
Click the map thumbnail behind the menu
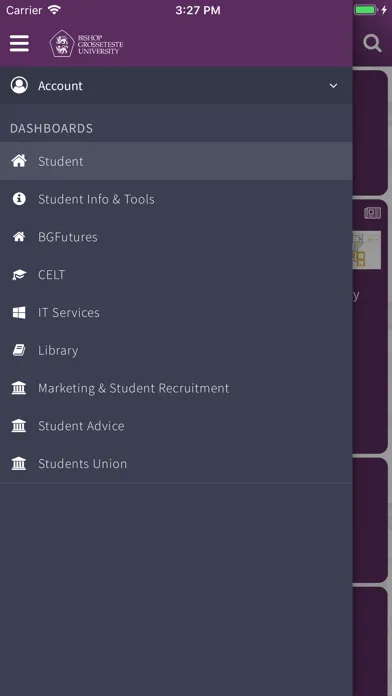367,250
